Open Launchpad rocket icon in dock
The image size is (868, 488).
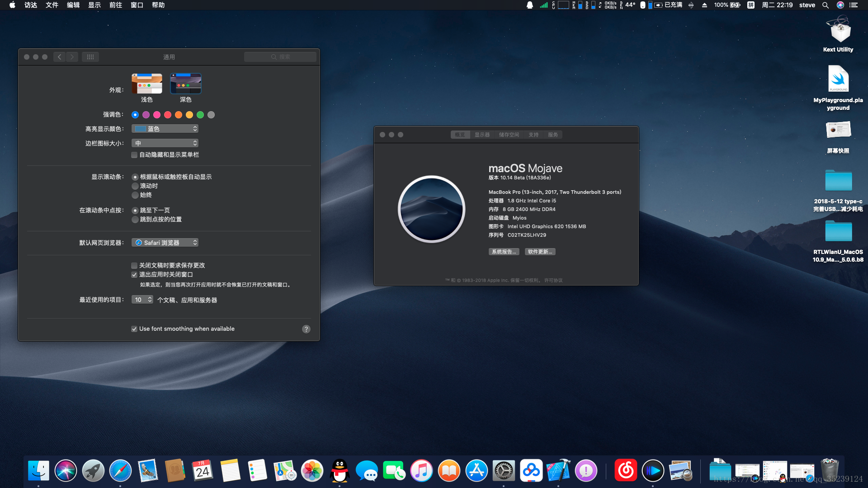point(93,471)
